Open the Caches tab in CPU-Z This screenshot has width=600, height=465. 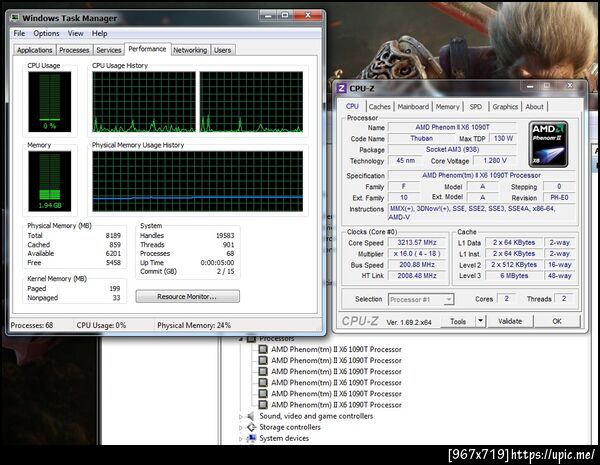[x=380, y=107]
